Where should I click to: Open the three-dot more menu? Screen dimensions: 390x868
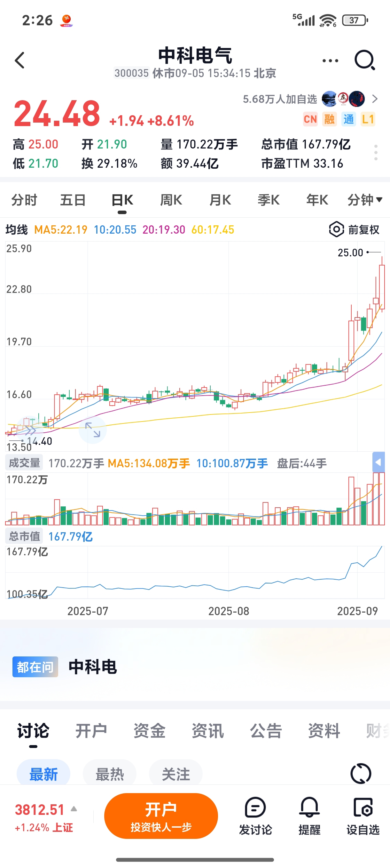(x=330, y=61)
